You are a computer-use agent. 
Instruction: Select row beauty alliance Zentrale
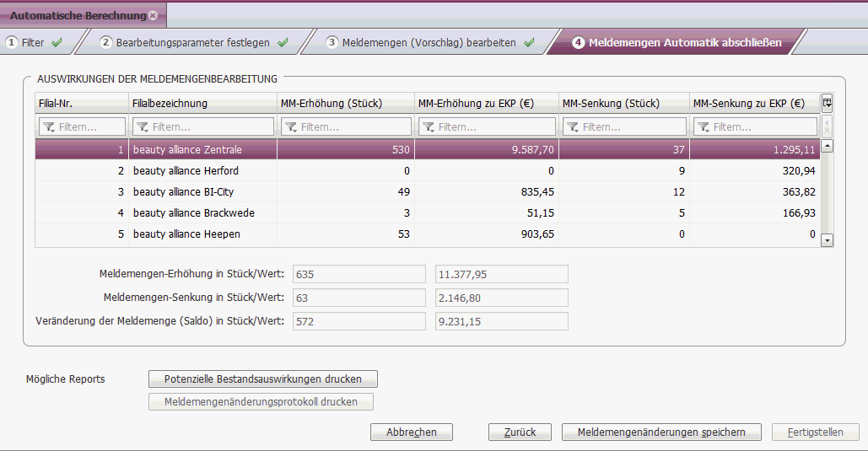428,149
